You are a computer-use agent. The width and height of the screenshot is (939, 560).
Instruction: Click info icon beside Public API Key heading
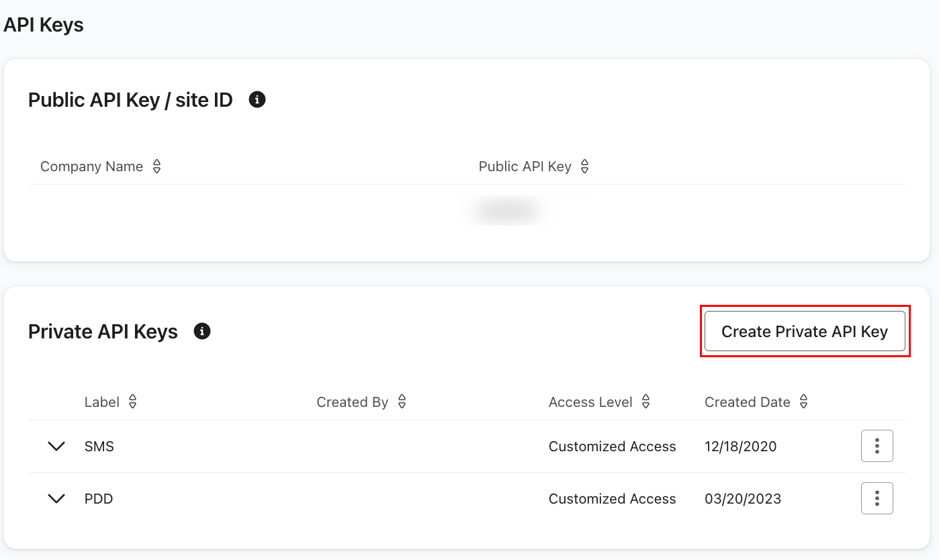[257, 100]
